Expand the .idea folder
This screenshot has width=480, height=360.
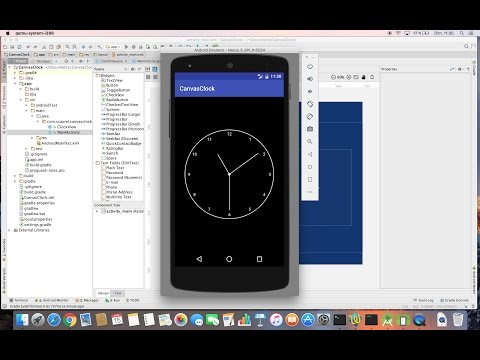(x=15, y=78)
